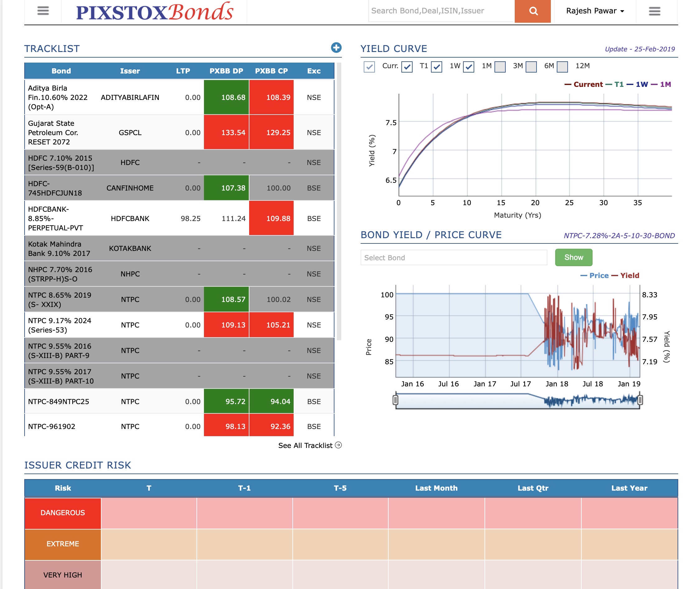The height and width of the screenshot is (589, 700).
Task: Select NTPC 9.17% 2024 (Series-53) bond
Action: coord(179,325)
